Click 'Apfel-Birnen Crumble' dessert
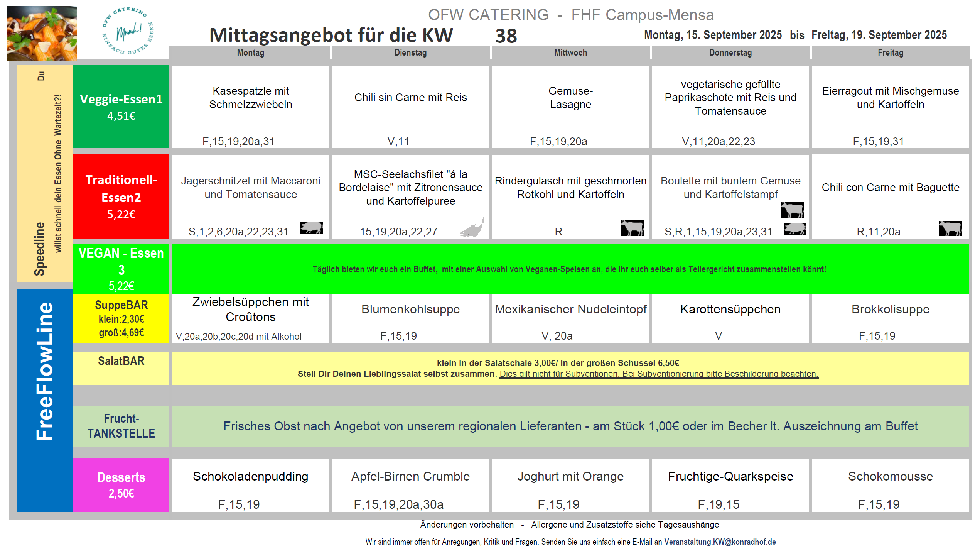Screen dimensions: 980x550 410,476
